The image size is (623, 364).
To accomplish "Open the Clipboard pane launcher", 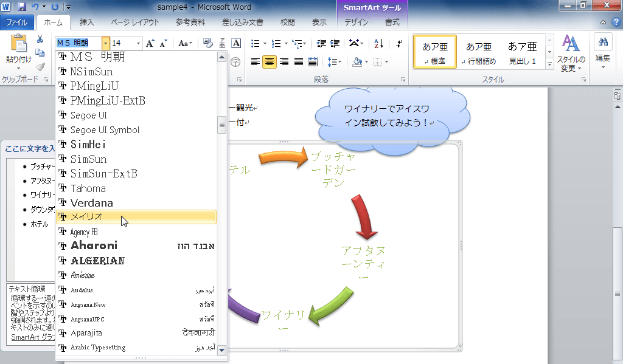I will tap(46, 80).
